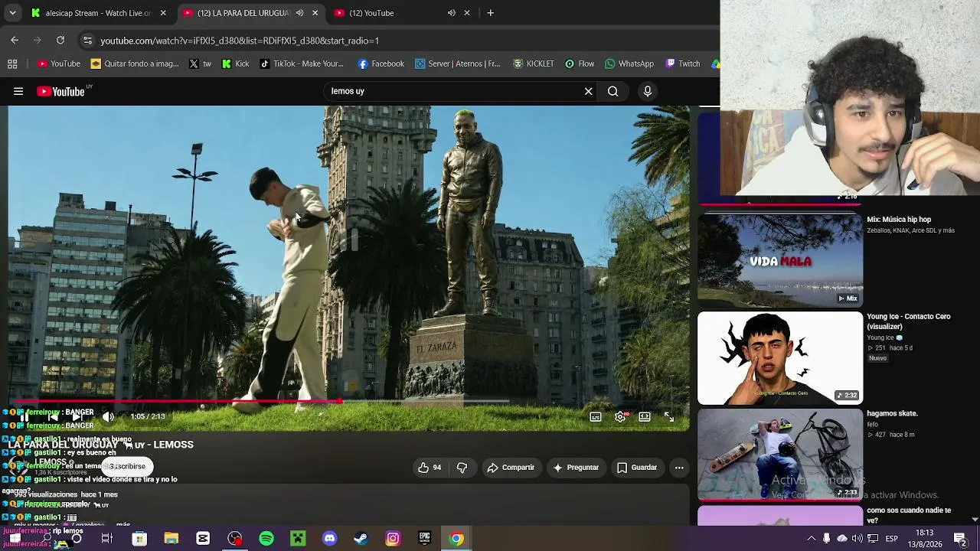Like the video with 94 likes
Screen dimensions: 980x551
(x=430, y=468)
